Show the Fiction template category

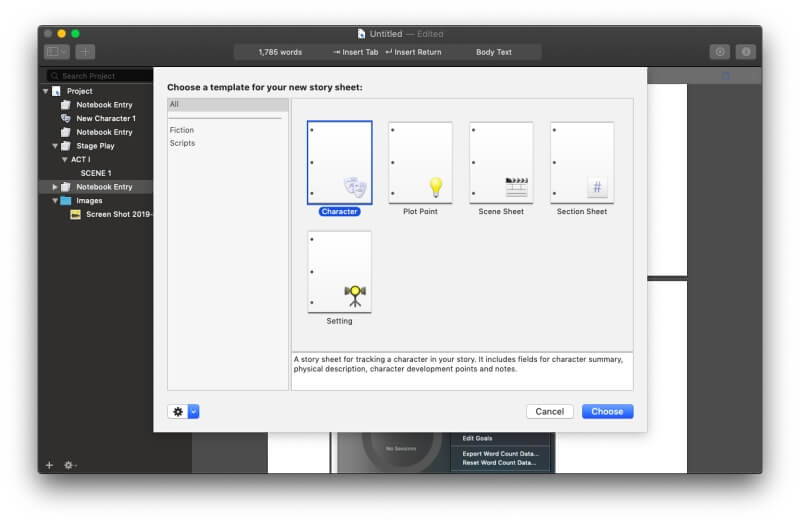(182, 130)
